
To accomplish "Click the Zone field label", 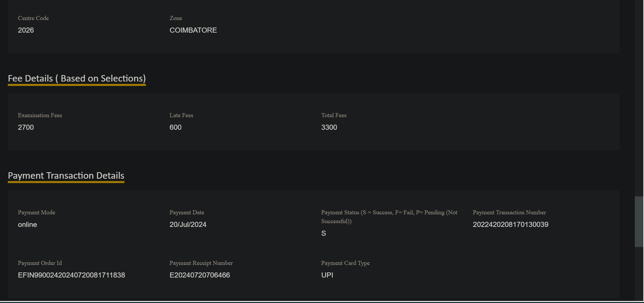I will coord(176,18).
